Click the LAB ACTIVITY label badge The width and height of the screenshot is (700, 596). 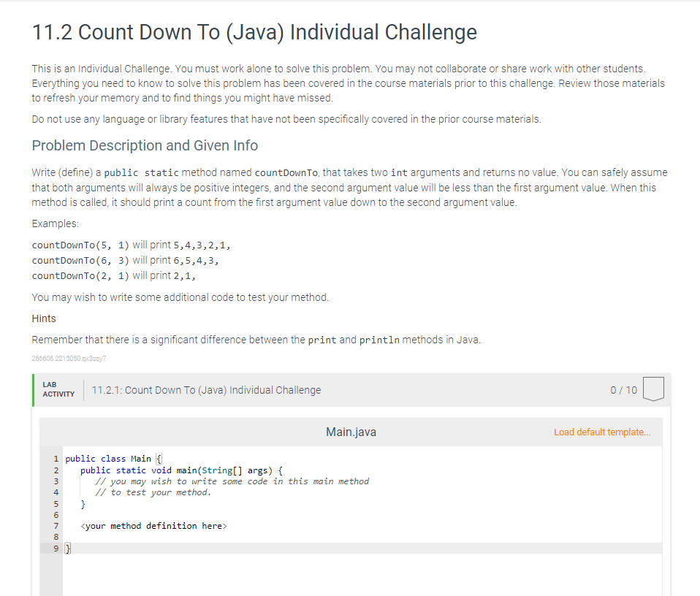coord(57,389)
